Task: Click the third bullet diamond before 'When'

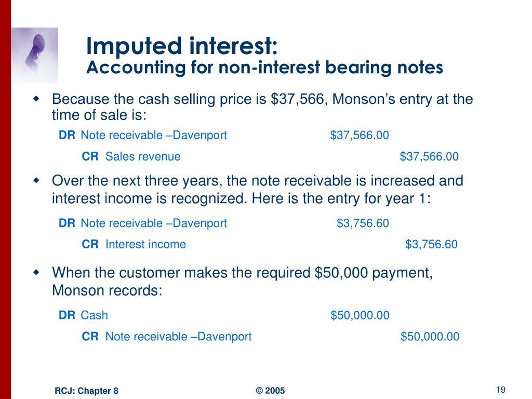Action: click(36, 272)
